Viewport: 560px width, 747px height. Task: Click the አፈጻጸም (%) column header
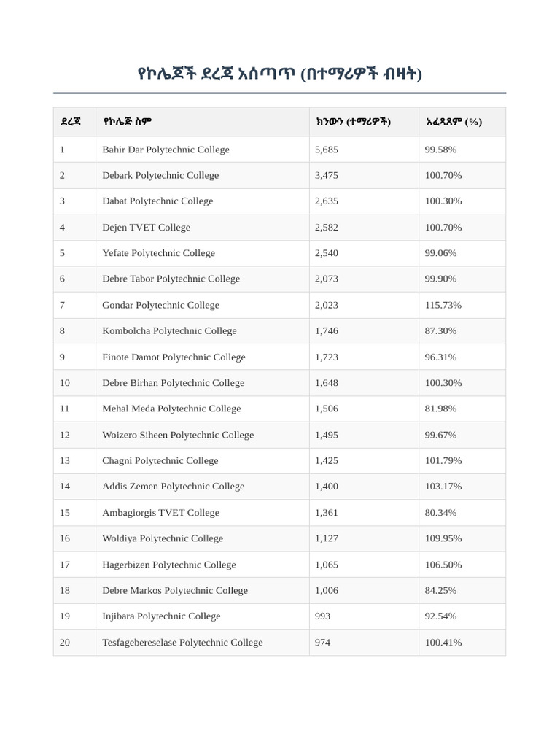pos(462,122)
